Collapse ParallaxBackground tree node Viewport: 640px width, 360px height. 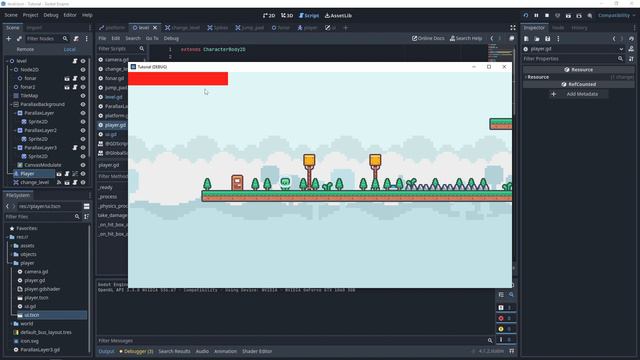(x=11, y=104)
